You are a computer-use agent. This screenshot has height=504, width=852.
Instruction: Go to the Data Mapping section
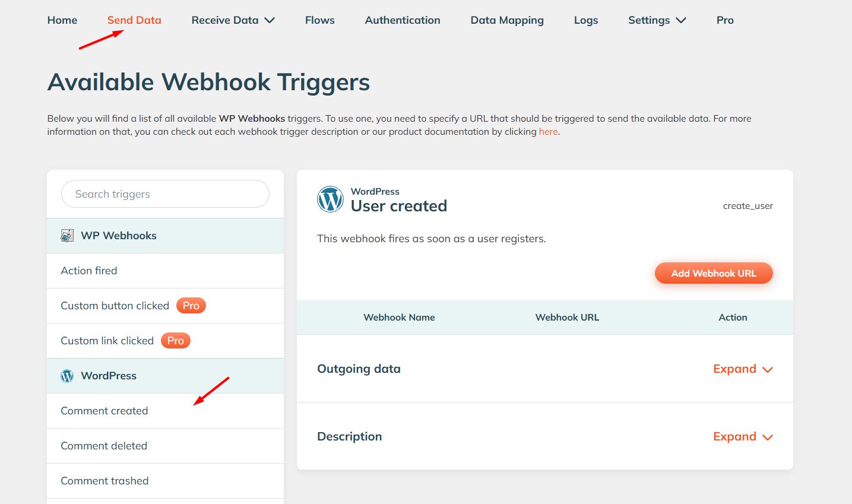tap(507, 20)
